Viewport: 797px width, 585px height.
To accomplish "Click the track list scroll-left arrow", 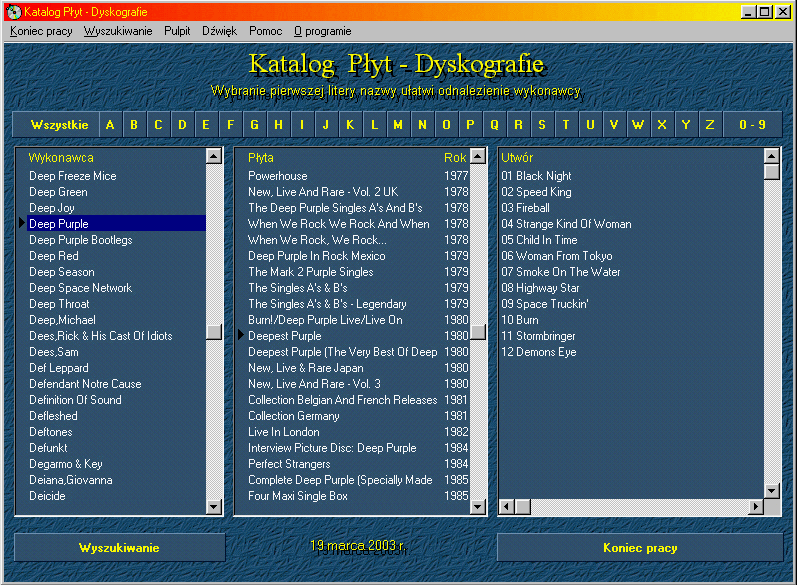I will (506, 507).
